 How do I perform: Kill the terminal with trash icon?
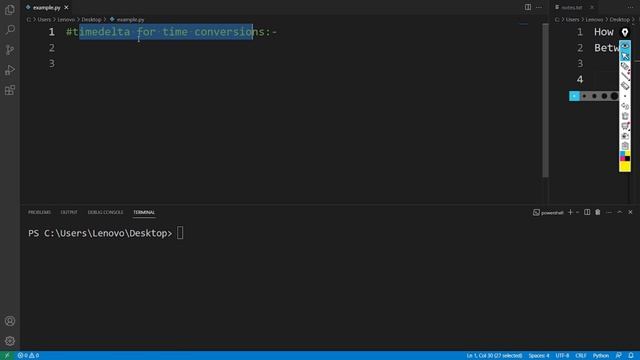(598, 212)
